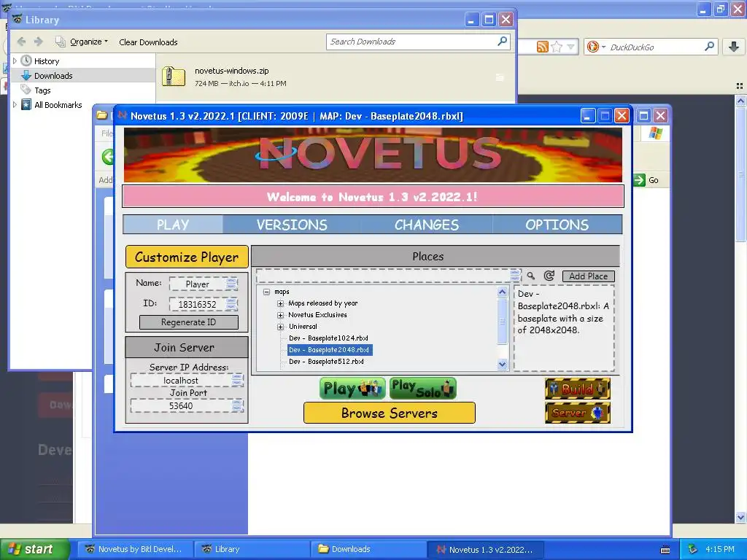Open the PLAY tab in Novetus

(173, 225)
